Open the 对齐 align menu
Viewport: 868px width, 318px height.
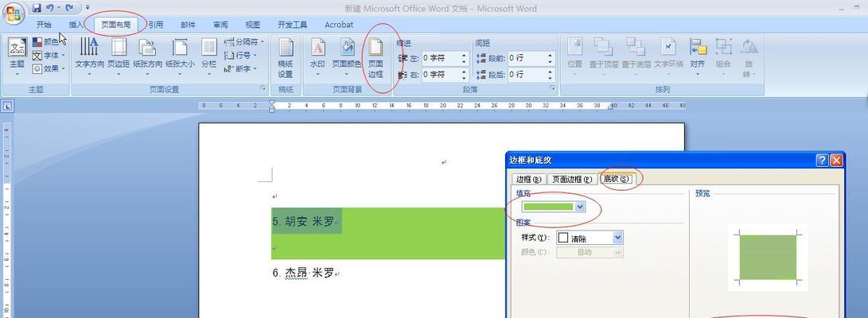click(x=698, y=56)
